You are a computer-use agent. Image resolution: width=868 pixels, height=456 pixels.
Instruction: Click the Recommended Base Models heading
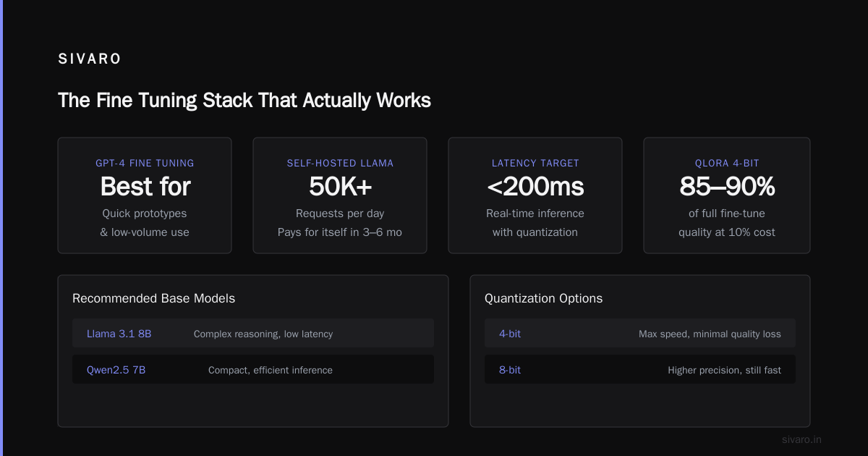[153, 298]
